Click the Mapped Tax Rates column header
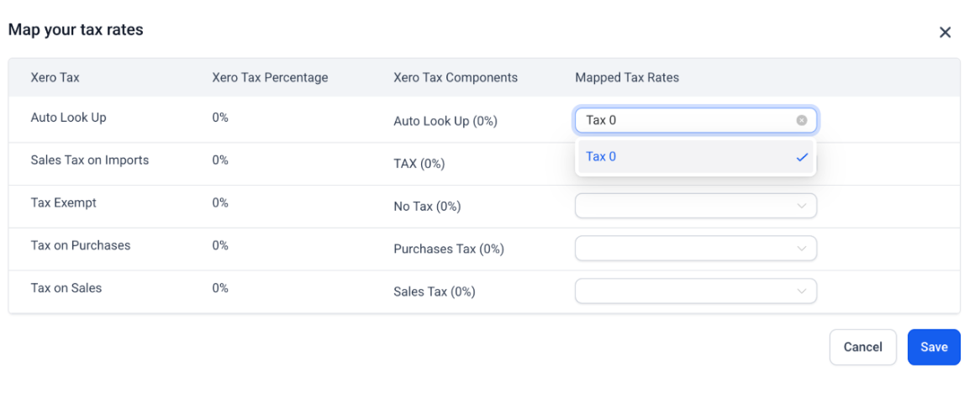The width and height of the screenshot is (980, 399). (626, 77)
